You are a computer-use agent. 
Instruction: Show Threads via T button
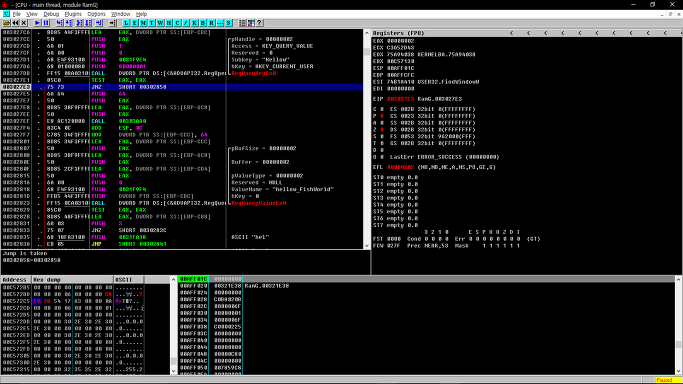152,23
